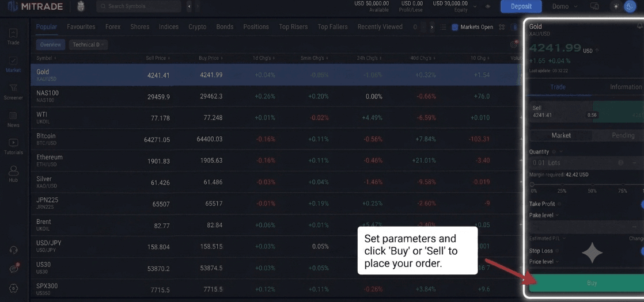Toggle the Take Profit switch
The height and width of the screenshot is (302, 644).
coord(642,204)
